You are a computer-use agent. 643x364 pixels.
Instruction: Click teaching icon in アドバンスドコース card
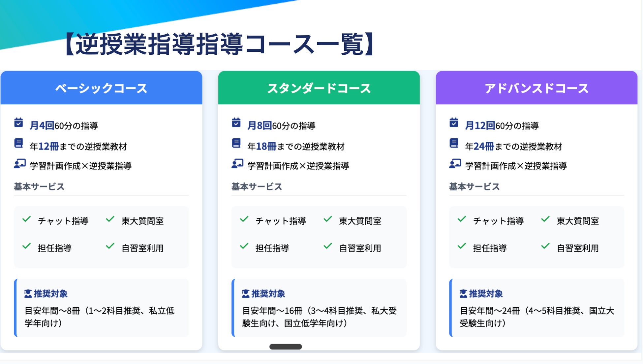tap(455, 164)
